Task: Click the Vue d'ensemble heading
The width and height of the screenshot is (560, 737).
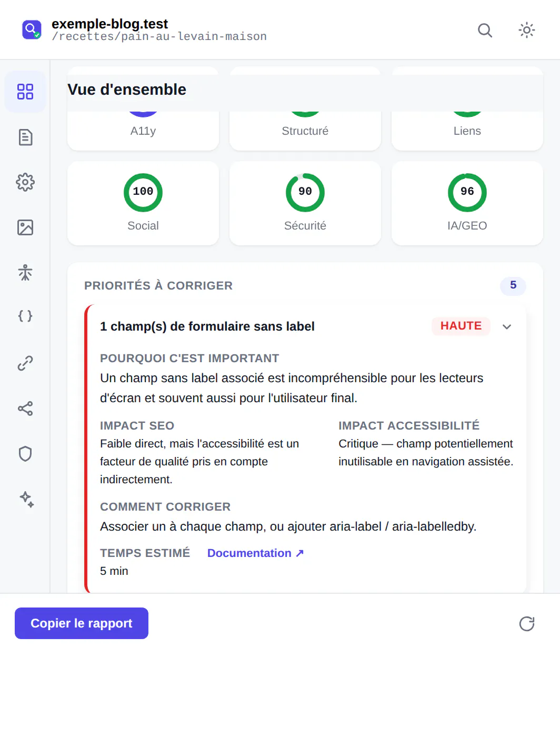Action: point(127,89)
